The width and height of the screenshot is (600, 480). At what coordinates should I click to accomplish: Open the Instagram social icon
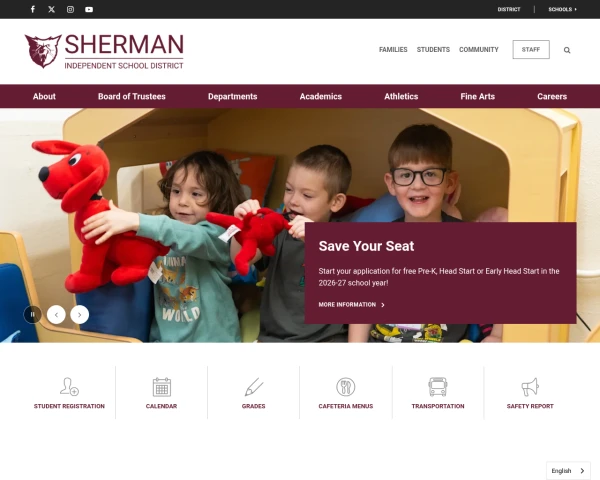(x=70, y=9)
